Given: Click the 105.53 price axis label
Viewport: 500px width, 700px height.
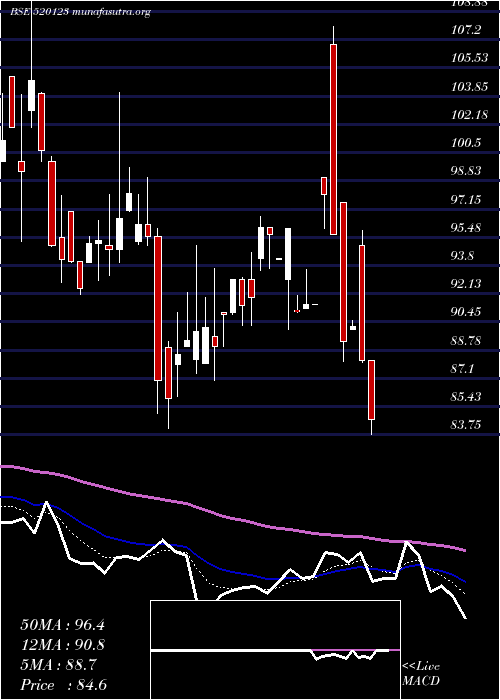Looking at the screenshot, I should pos(469,58).
